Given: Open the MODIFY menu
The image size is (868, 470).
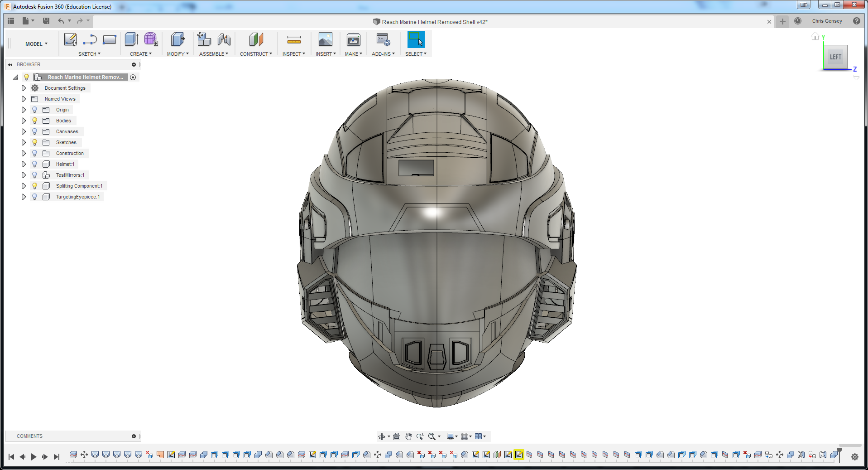Looking at the screenshot, I should point(177,54).
